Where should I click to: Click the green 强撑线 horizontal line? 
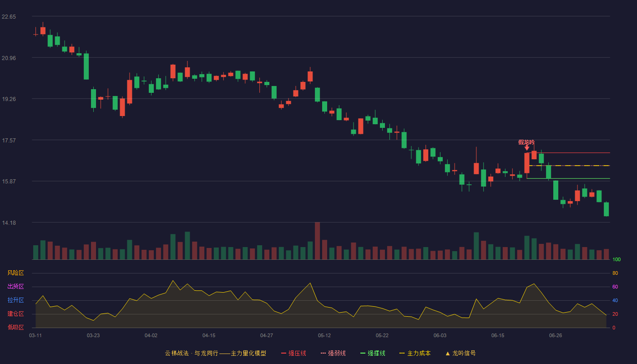pos(568,178)
